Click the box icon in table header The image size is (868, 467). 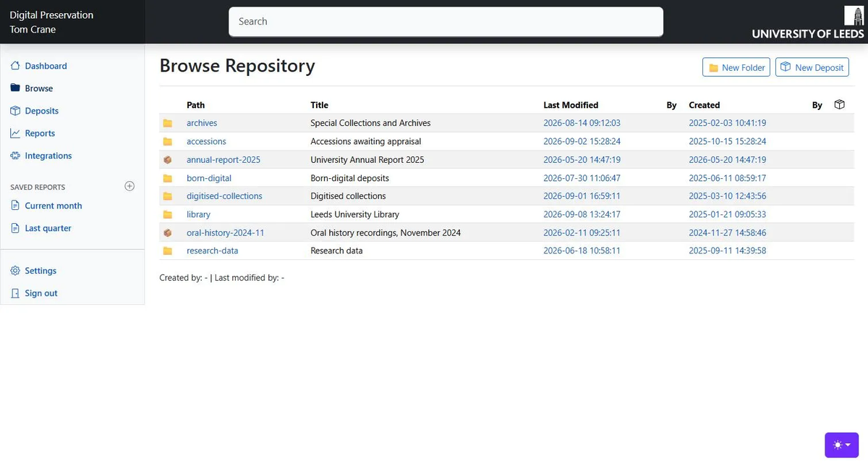point(839,105)
